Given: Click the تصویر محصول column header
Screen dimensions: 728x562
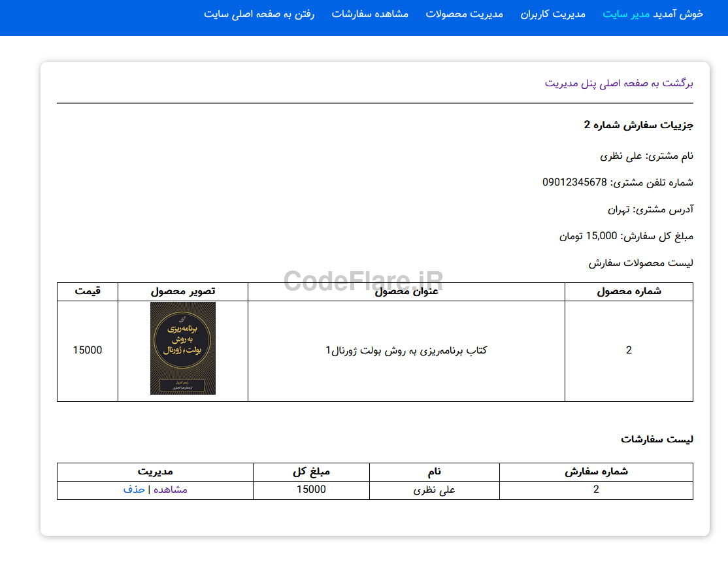Looking at the screenshot, I should click(x=182, y=291).
